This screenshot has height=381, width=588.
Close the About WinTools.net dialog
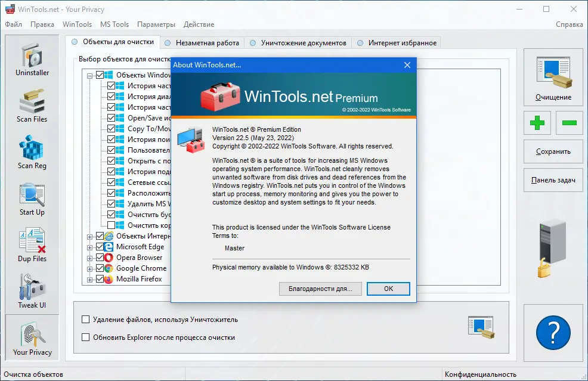(407, 65)
